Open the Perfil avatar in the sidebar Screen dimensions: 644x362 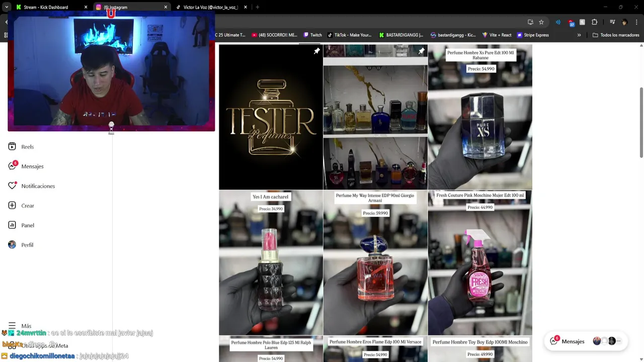click(12, 245)
